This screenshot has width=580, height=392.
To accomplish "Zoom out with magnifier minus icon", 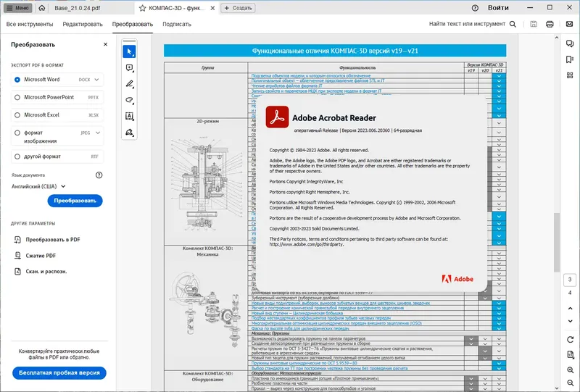I will click(570, 383).
